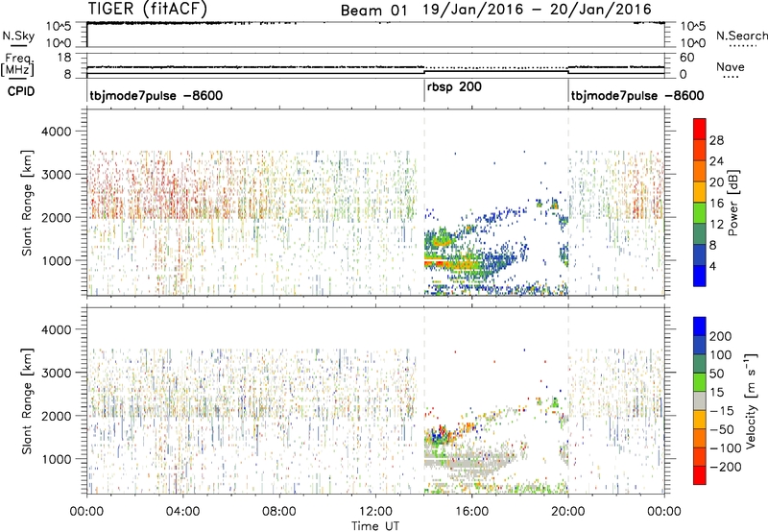Pick the red bottom segment of velocity colorbar
The image size is (768, 532).
point(700,475)
